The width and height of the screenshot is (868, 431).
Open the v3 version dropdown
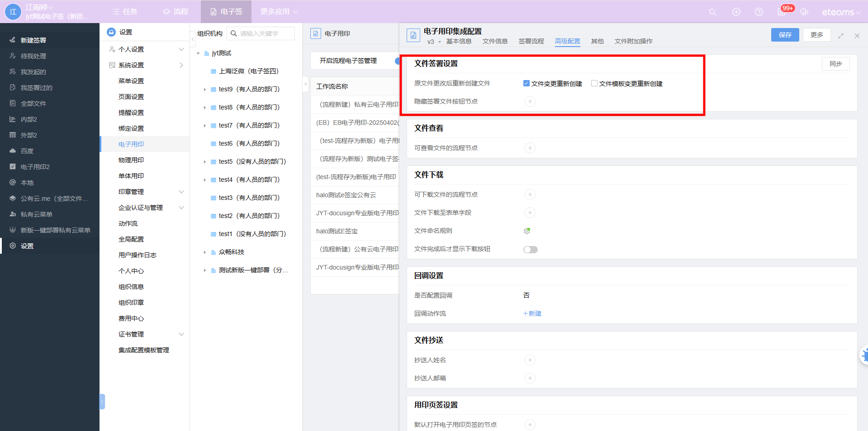pos(434,42)
